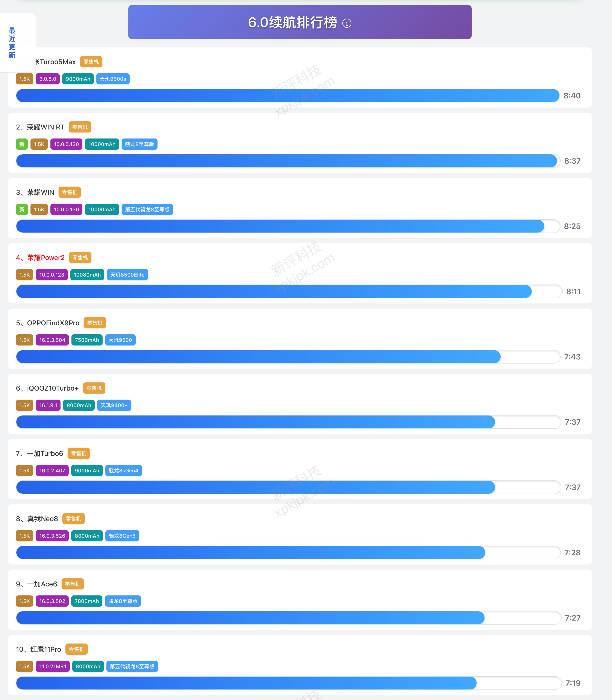Click the 6.0续航排行榜 header banner
612x700 pixels.
point(292,22)
